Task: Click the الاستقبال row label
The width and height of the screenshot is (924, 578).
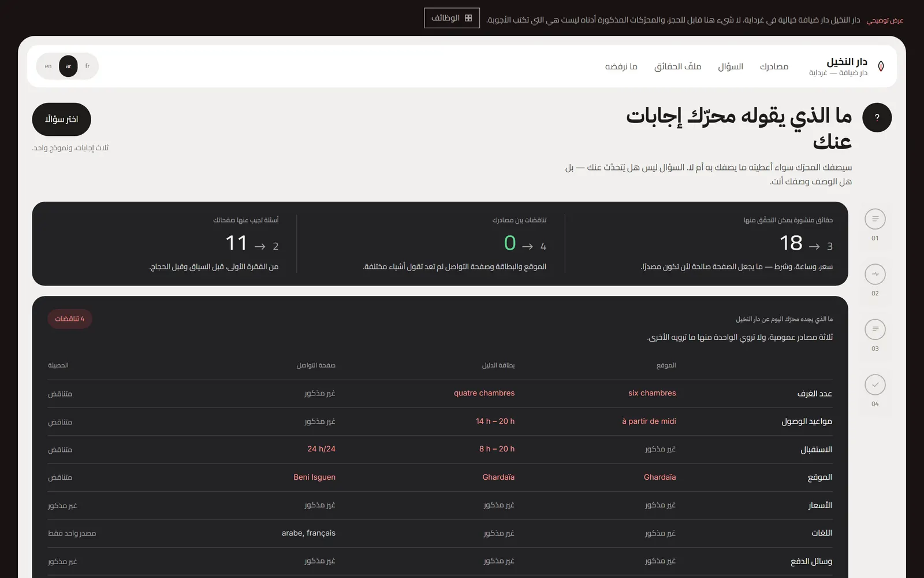Action: click(816, 450)
